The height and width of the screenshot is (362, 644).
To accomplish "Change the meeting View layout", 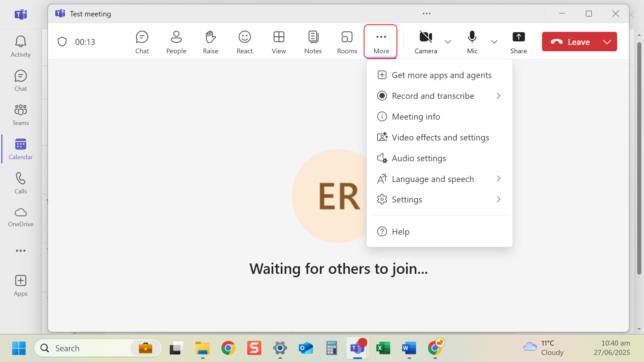I will coord(279,42).
